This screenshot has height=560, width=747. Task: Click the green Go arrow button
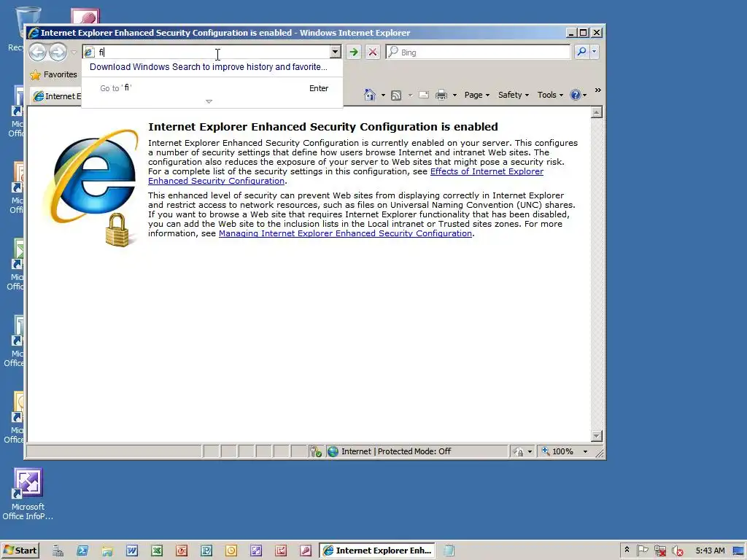point(354,52)
